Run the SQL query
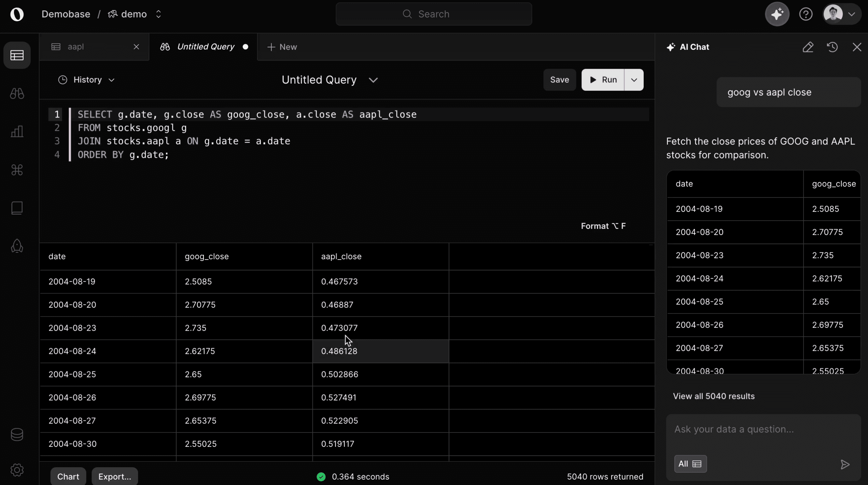Viewport: 868px width, 485px height. (x=603, y=80)
